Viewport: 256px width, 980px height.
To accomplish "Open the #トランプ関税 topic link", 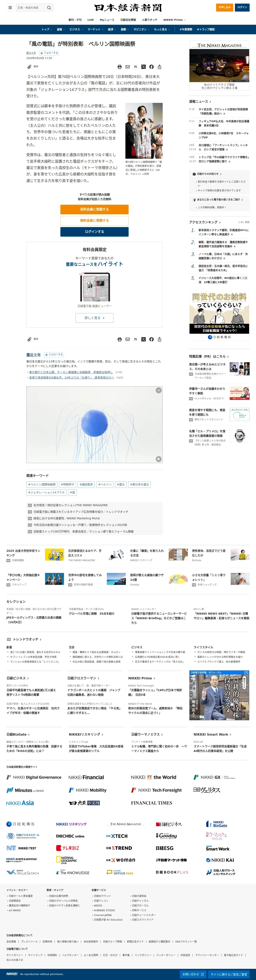I will 206,29.
